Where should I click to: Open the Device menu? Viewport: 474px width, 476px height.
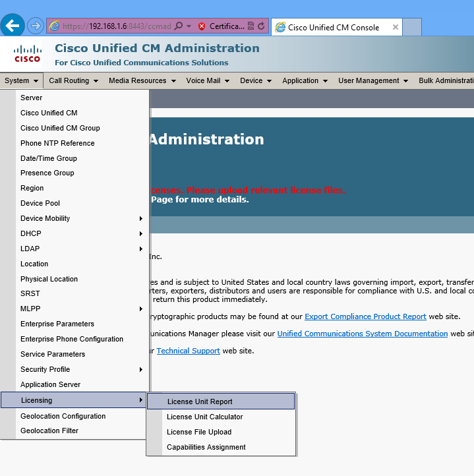click(256, 80)
